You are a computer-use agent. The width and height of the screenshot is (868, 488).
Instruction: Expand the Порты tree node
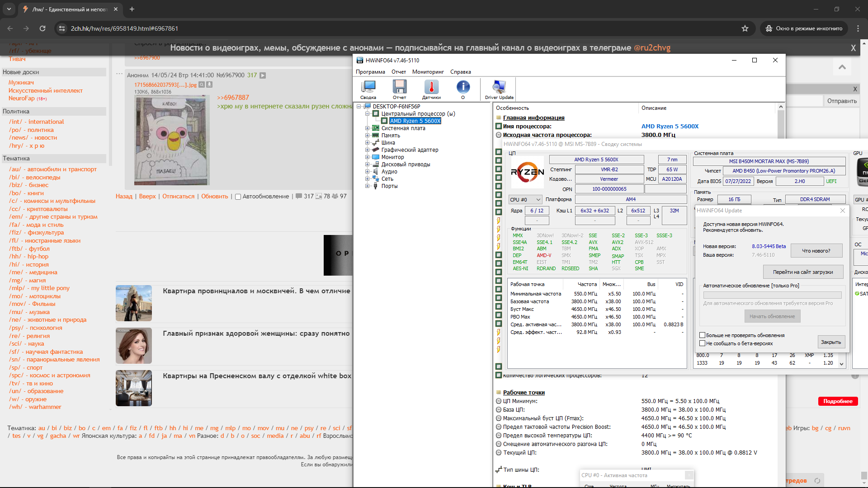368,186
